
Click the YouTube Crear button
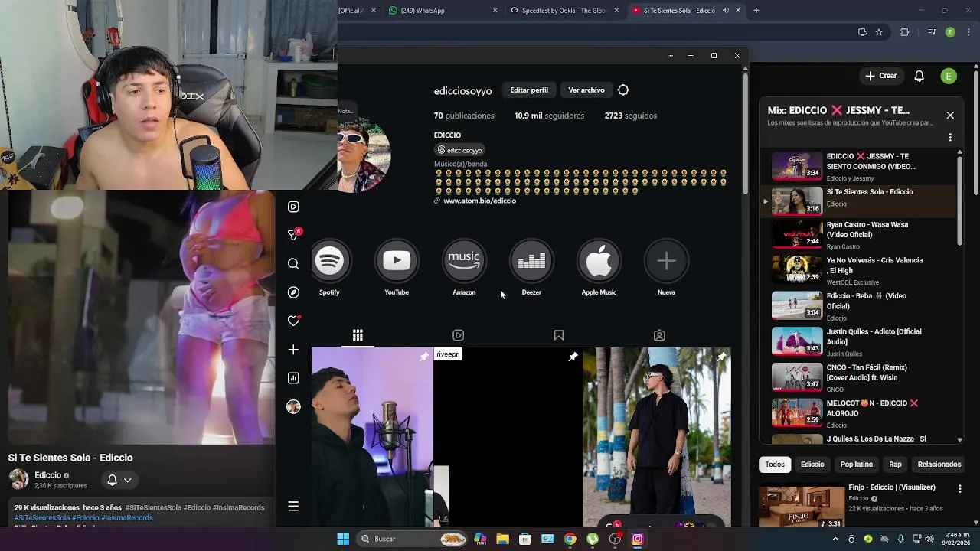click(880, 76)
